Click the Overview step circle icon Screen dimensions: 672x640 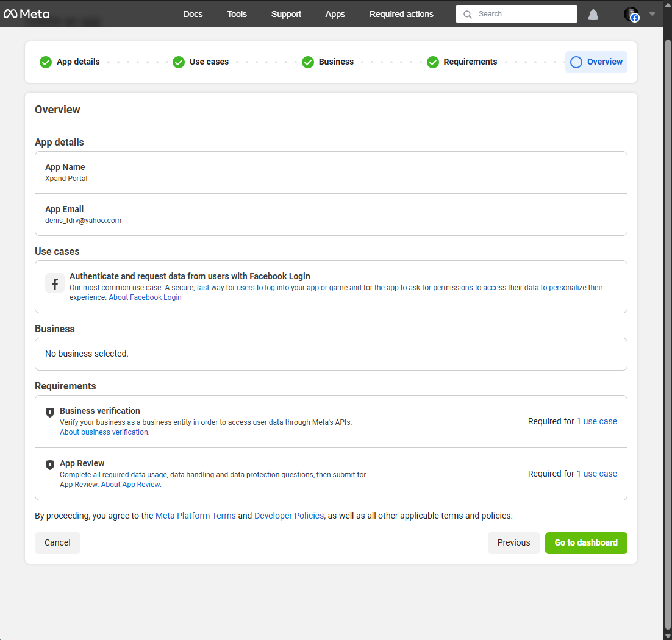pos(576,62)
